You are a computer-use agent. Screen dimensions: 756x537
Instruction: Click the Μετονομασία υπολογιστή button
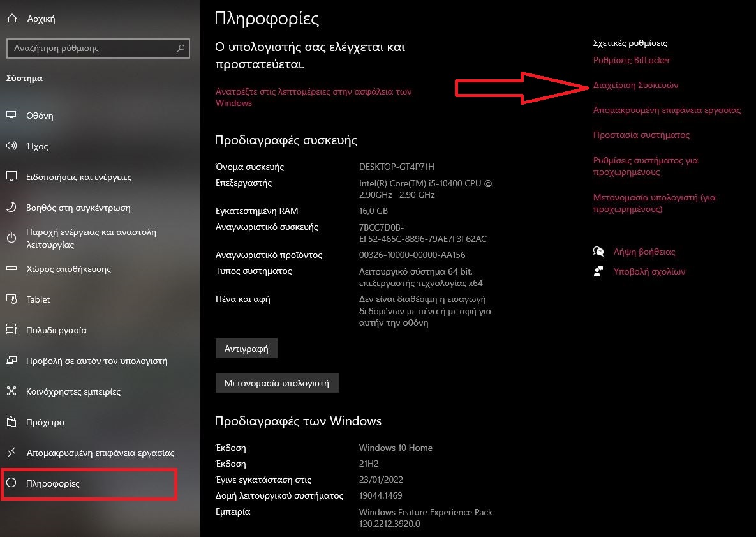(277, 383)
